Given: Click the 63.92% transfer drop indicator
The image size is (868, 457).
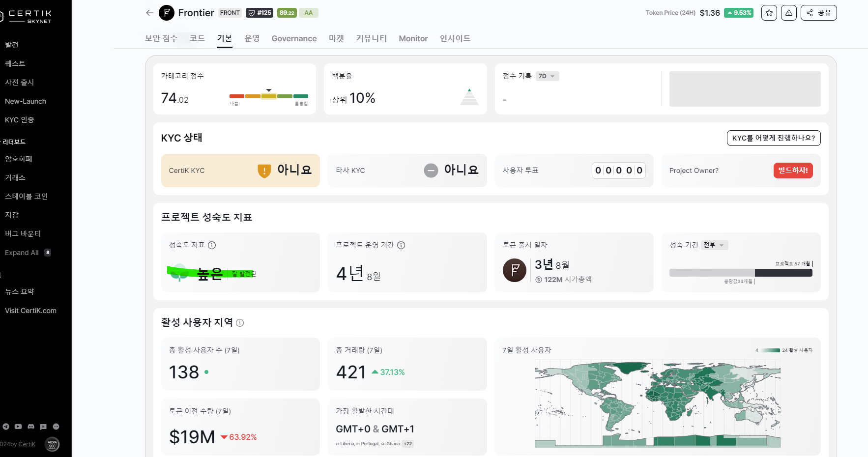Looking at the screenshot, I should click(239, 437).
